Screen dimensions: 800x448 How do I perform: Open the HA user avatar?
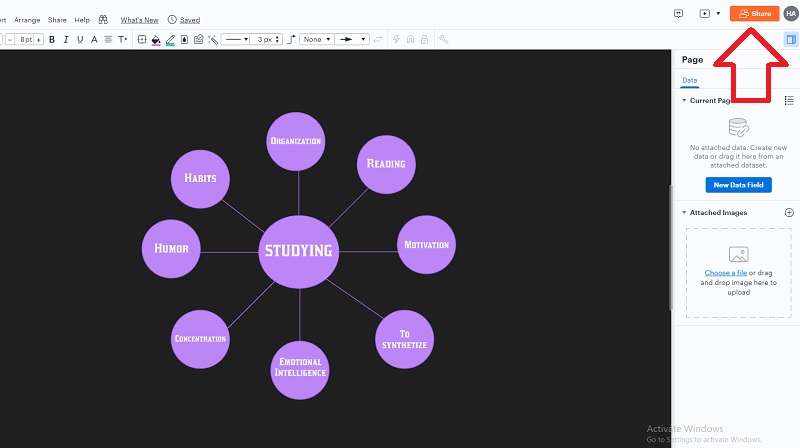(791, 14)
